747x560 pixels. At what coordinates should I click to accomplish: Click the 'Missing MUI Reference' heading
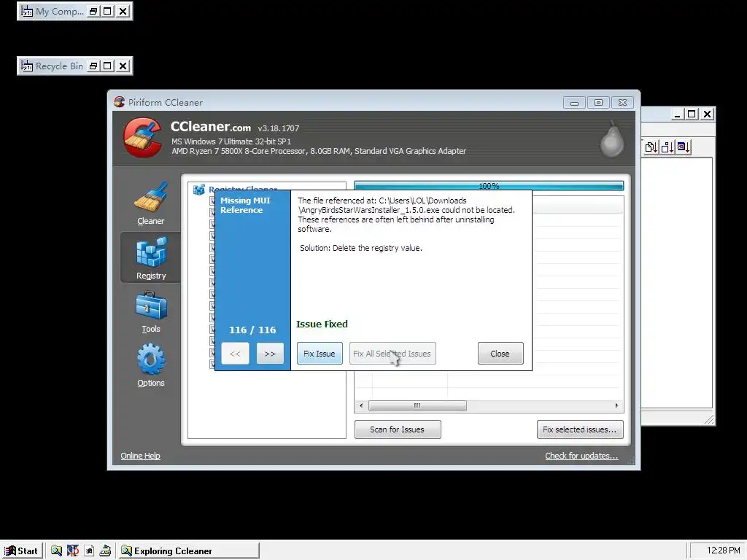pyautogui.click(x=245, y=205)
